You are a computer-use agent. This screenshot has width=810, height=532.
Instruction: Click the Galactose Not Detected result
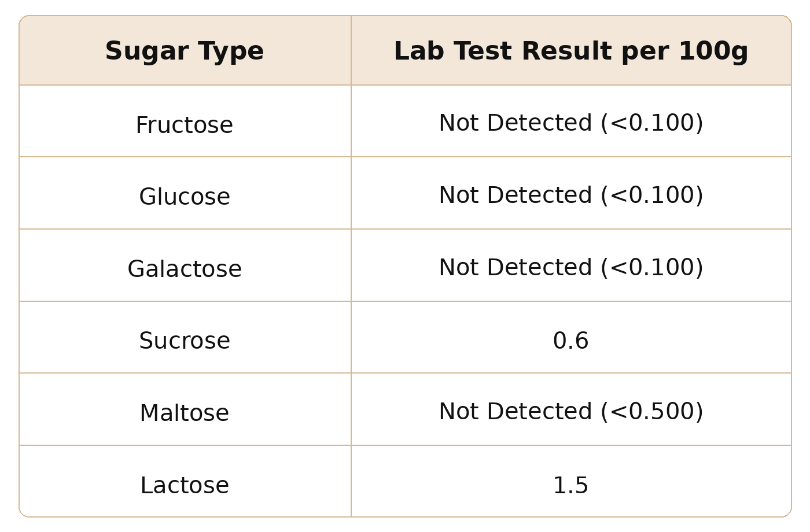[x=571, y=268]
